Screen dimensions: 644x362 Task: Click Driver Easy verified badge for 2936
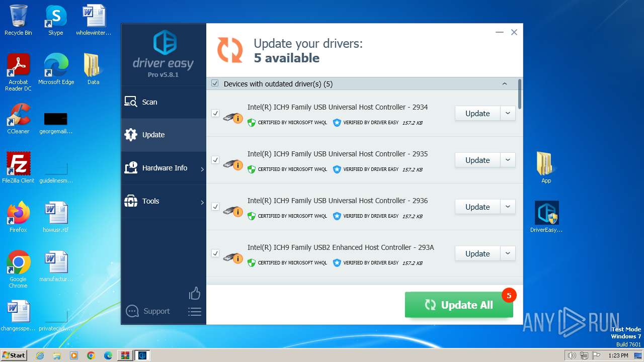337,216
